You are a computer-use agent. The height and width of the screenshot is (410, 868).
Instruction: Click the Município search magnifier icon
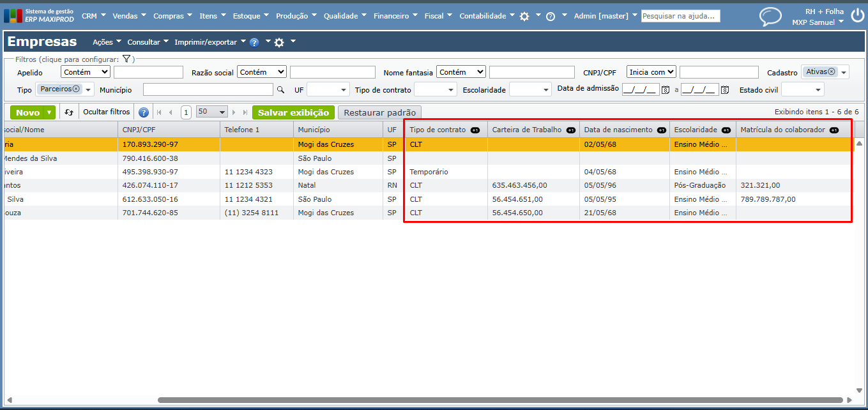pyautogui.click(x=280, y=89)
